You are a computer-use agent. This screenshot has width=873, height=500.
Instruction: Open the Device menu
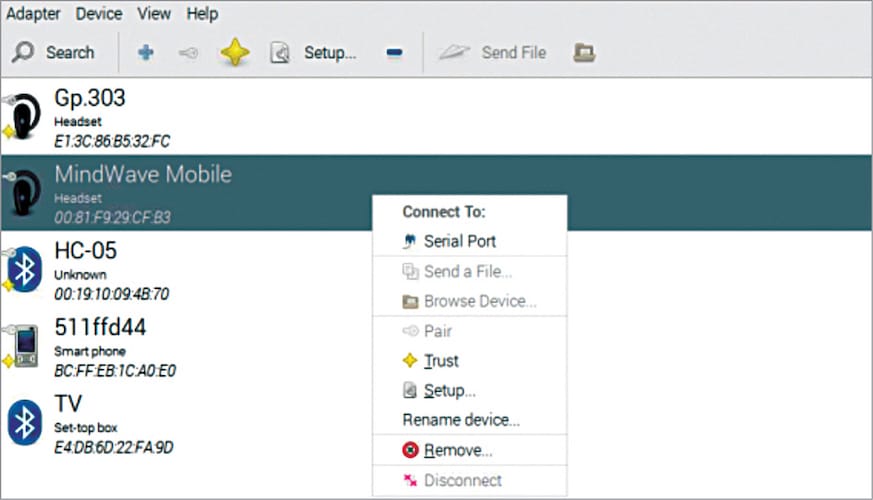(x=99, y=14)
